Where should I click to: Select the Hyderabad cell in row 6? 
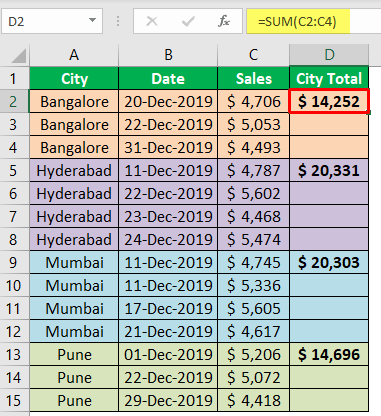pos(74,194)
